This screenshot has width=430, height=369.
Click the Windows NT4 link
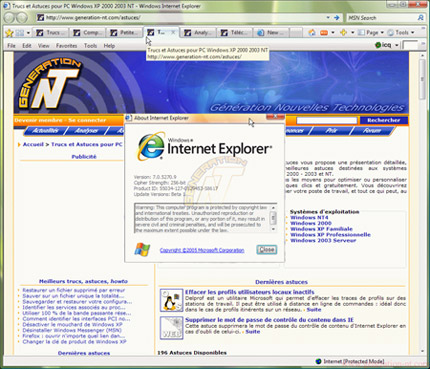[x=309, y=218]
